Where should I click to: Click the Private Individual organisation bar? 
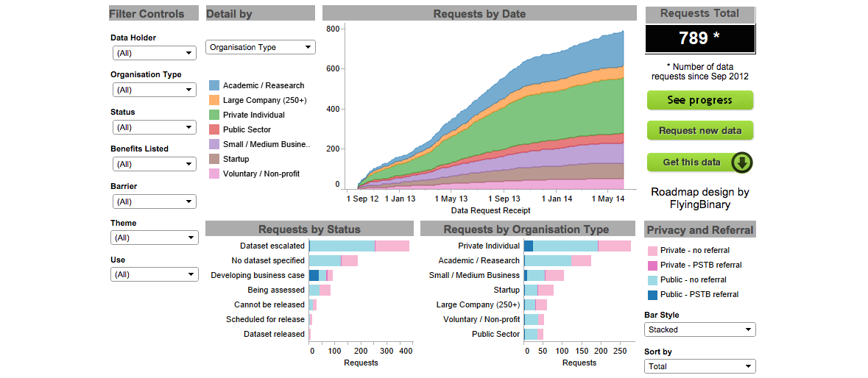(577, 246)
